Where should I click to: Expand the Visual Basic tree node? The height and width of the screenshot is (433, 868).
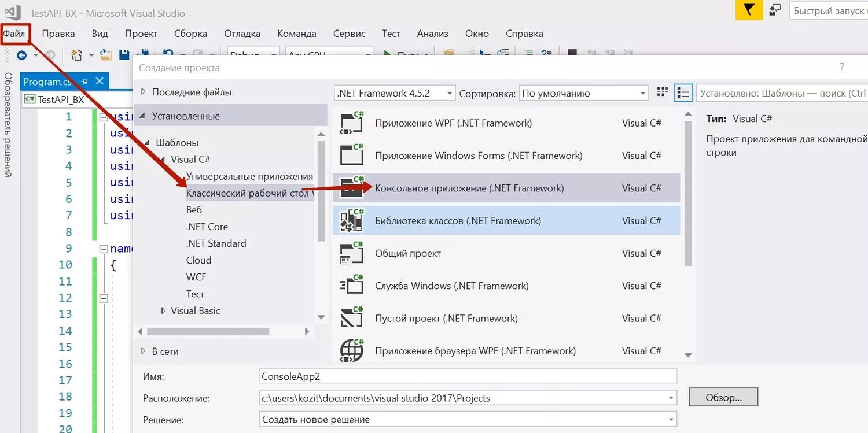163,310
